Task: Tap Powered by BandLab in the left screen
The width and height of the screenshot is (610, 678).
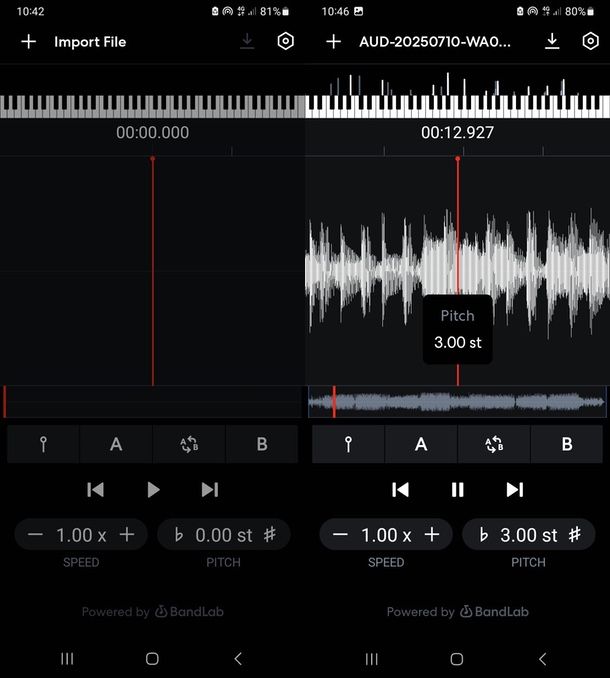Action: tap(153, 611)
